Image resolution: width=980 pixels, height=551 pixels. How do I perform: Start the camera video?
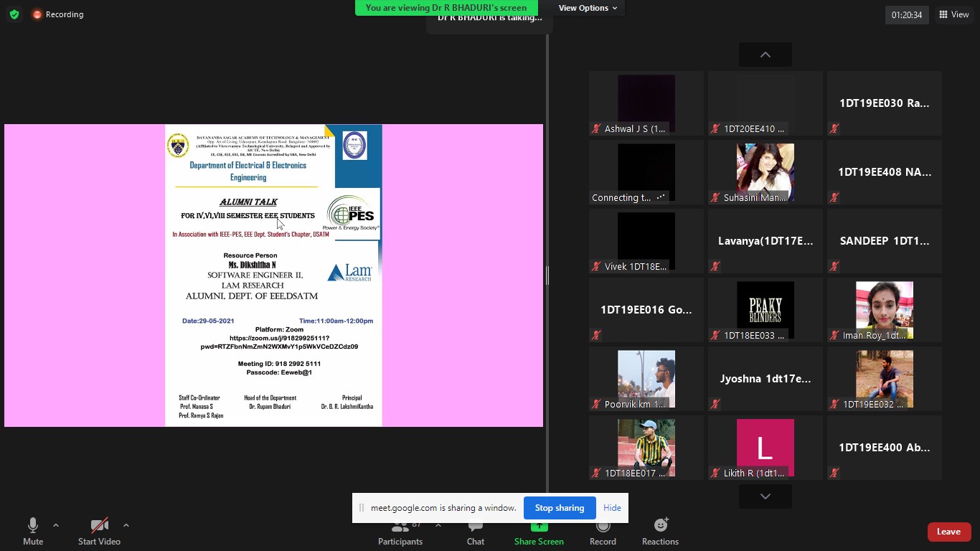(x=99, y=532)
